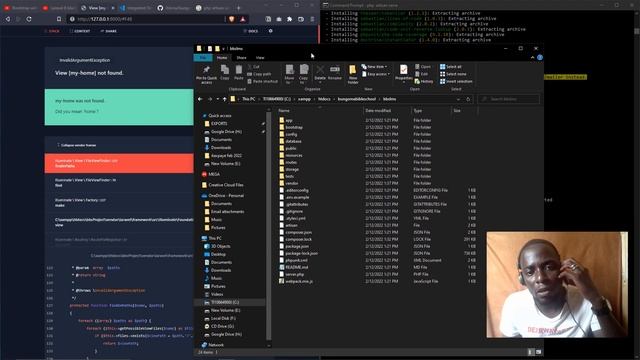Click htdocs in the address breadcrumb

(x=324, y=99)
